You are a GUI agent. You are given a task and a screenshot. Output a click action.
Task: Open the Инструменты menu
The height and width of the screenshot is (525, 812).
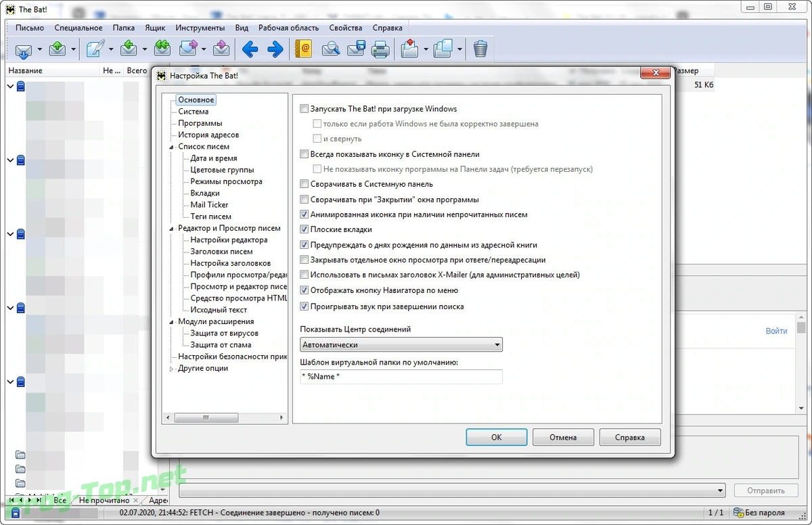(x=200, y=28)
